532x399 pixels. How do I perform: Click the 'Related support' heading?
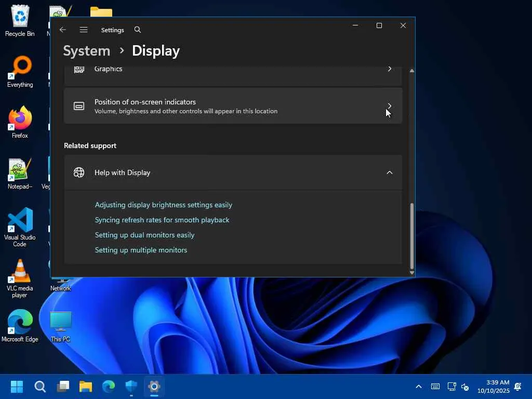90,145
